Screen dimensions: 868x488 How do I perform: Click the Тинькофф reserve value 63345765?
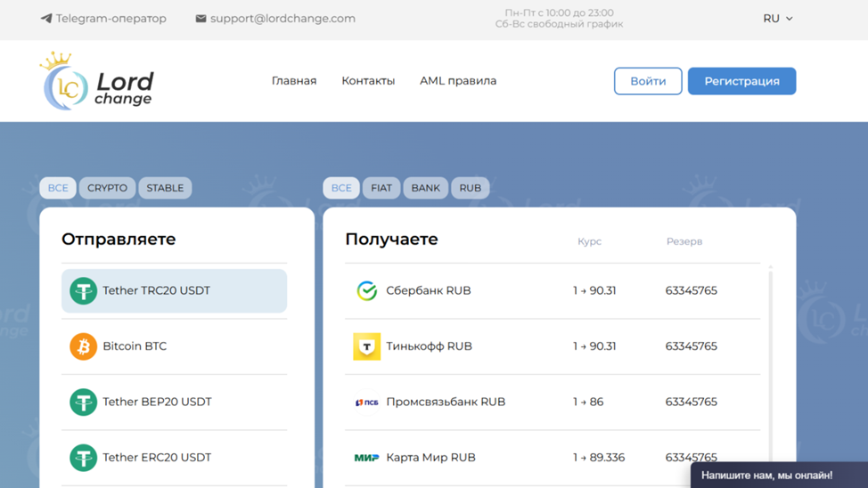[691, 346]
